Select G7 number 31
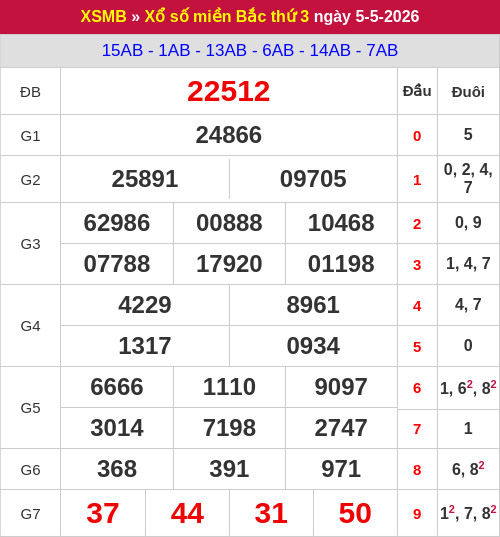Viewport: 500px width, 537px height. click(271, 513)
